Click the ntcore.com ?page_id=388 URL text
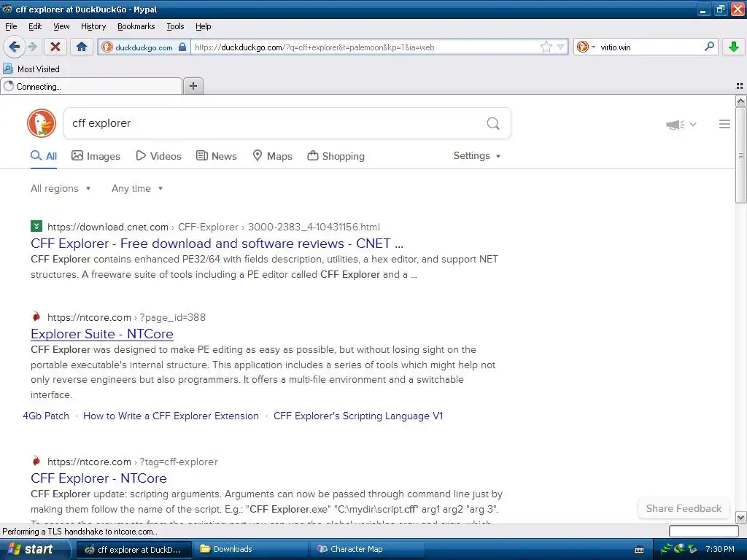The height and width of the screenshot is (560, 747). [x=127, y=317]
